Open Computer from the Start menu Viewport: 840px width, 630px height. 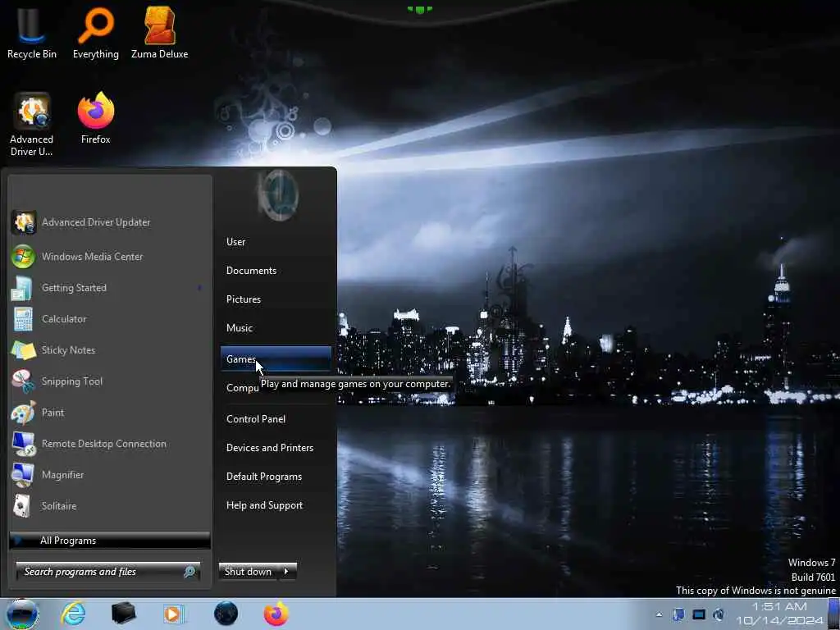[x=242, y=388]
